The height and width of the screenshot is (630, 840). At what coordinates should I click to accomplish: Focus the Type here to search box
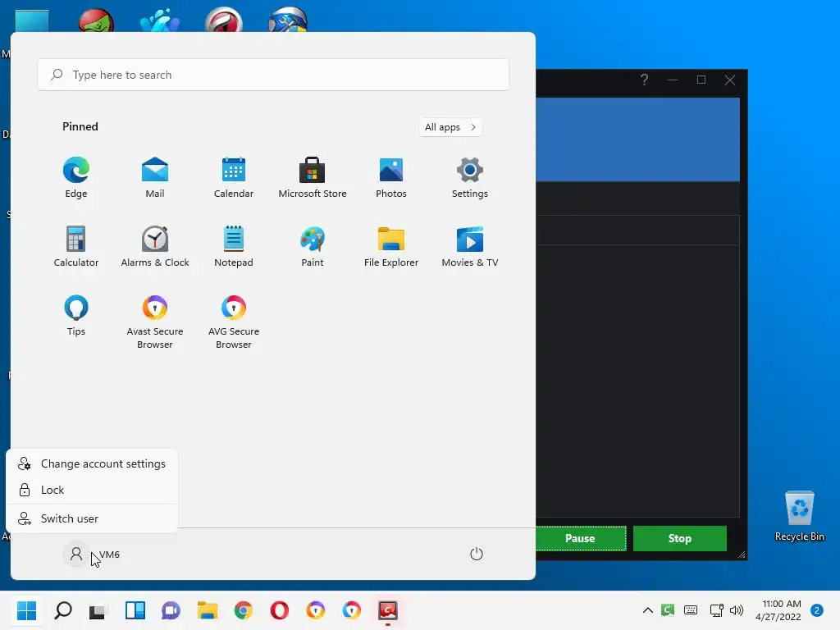point(273,75)
